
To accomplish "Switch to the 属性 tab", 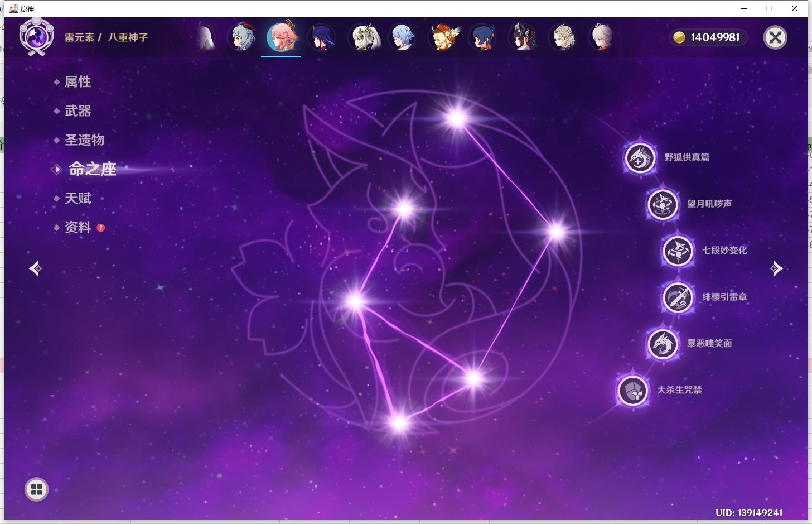I will click(78, 82).
